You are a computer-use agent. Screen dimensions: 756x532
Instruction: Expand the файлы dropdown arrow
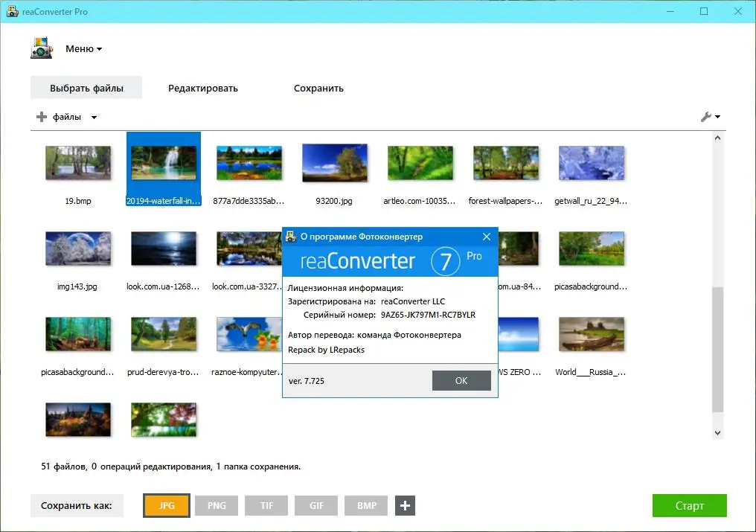(x=92, y=117)
